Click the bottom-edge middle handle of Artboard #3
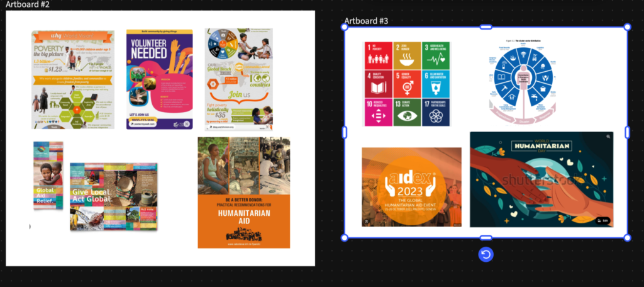 (486, 238)
